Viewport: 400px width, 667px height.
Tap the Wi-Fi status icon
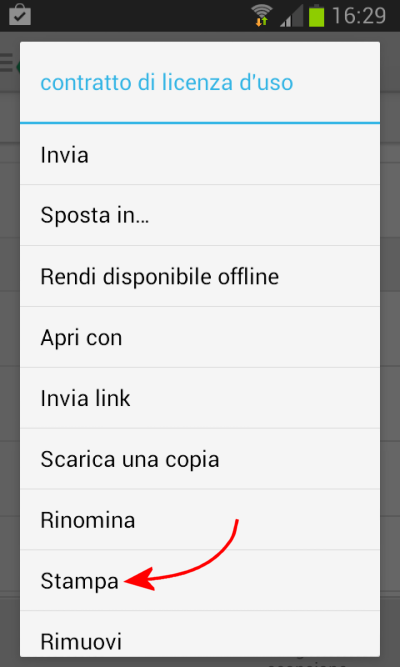tap(261, 16)
